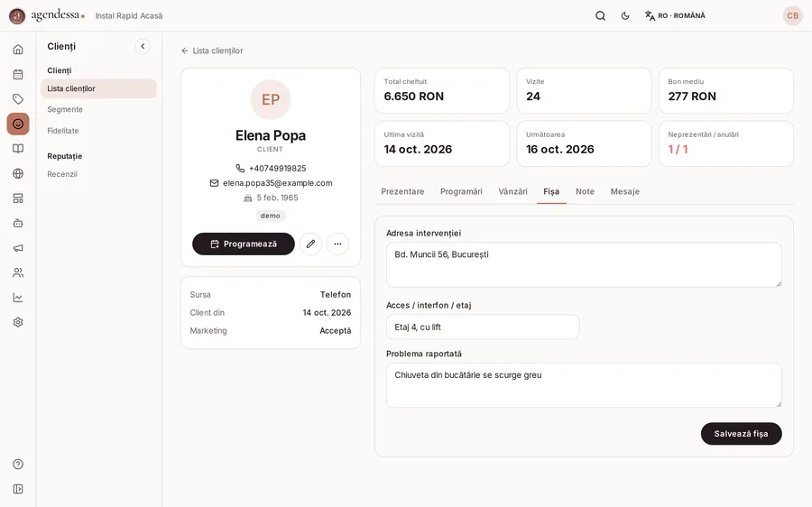This screenshot has height=507, width=812.
Task: Open the settings gear icon in sidebar
Action: [x=18, y=322]
